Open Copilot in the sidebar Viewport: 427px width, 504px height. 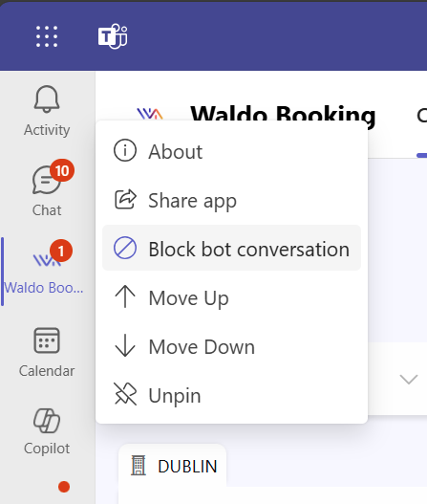point(47,431)
